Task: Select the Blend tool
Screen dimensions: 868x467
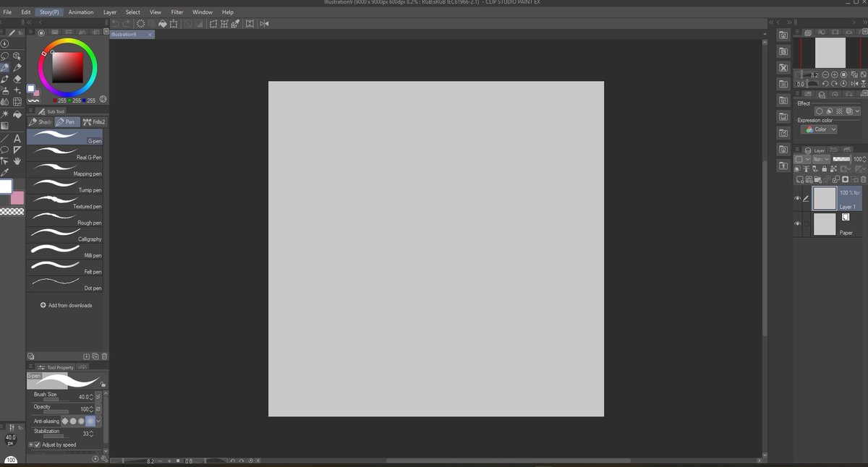Action: click(x=4, y=102)
